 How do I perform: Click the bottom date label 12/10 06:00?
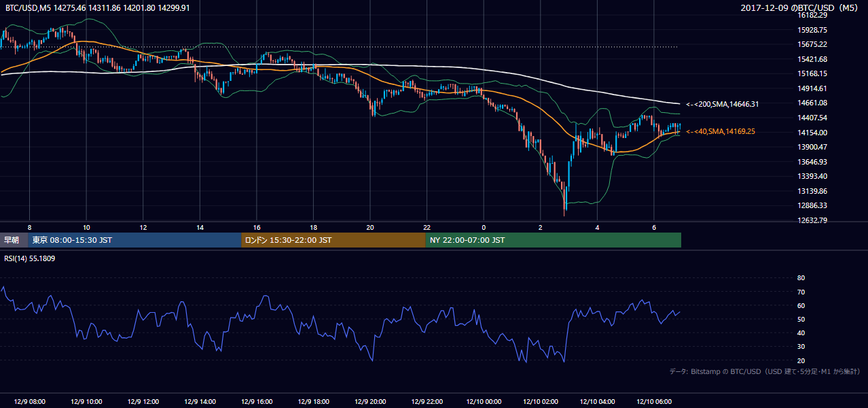coord(654,402)
